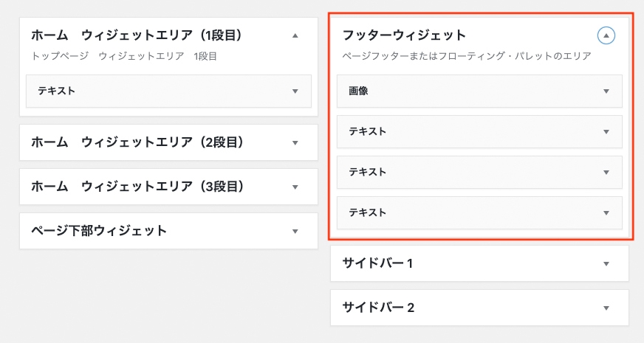Open arrow of テキスト widget in ホーム 1段目

(x=295, y=91)
